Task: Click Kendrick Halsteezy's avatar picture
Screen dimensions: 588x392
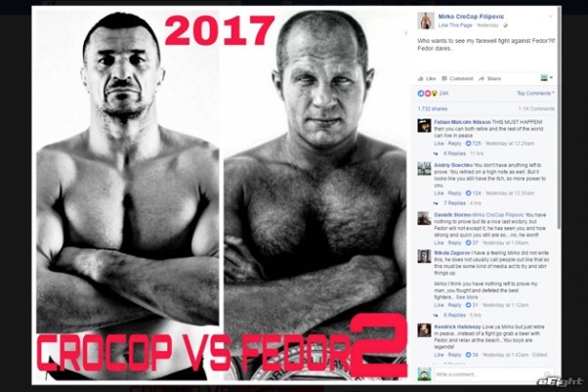Action: tap(425, 330)
